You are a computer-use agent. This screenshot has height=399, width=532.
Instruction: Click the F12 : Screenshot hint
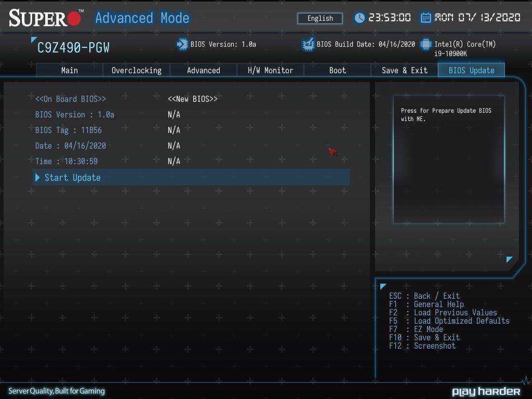[422, 345]
